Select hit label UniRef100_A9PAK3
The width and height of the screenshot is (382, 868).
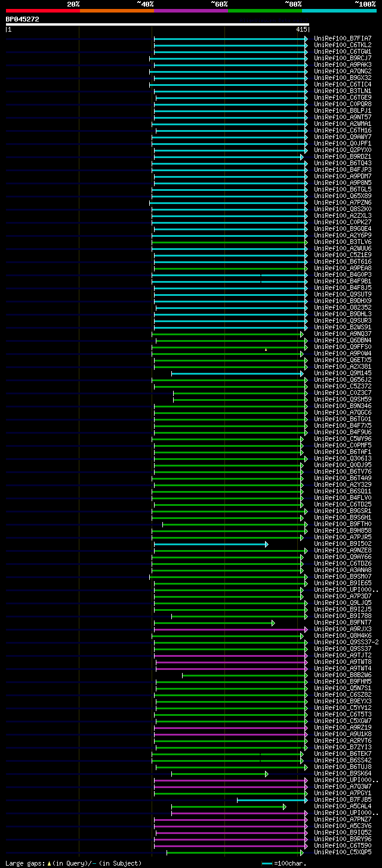click(342, 64)
